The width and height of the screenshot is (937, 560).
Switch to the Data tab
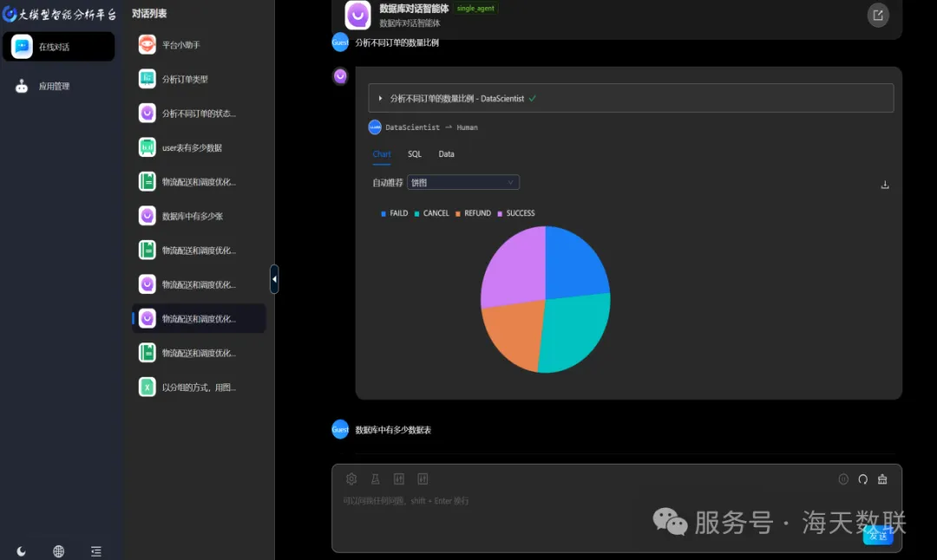(446, 153)
